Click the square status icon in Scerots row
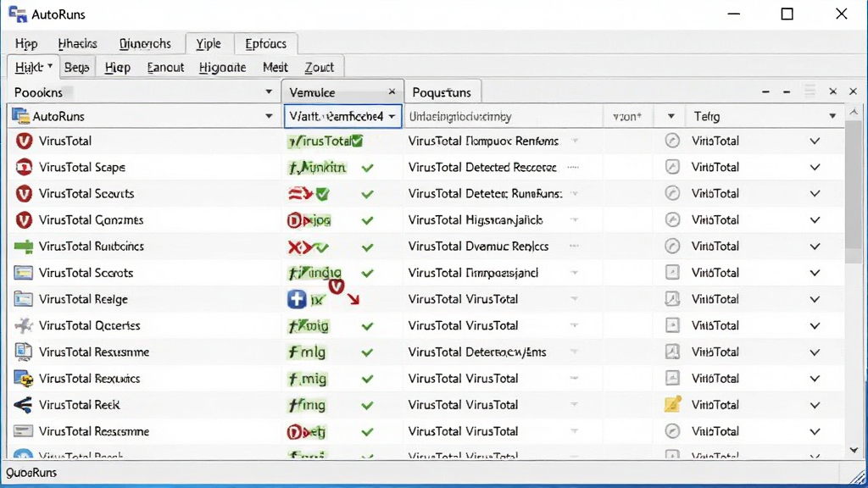This screenshot has height=488, width=868. pos(672,272)
